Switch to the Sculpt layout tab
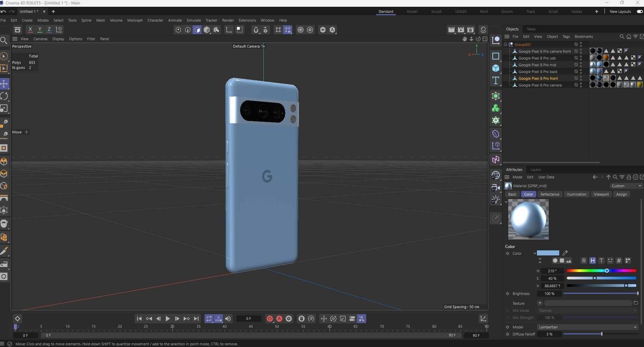 pyautogui.click(x=436, y=11)
